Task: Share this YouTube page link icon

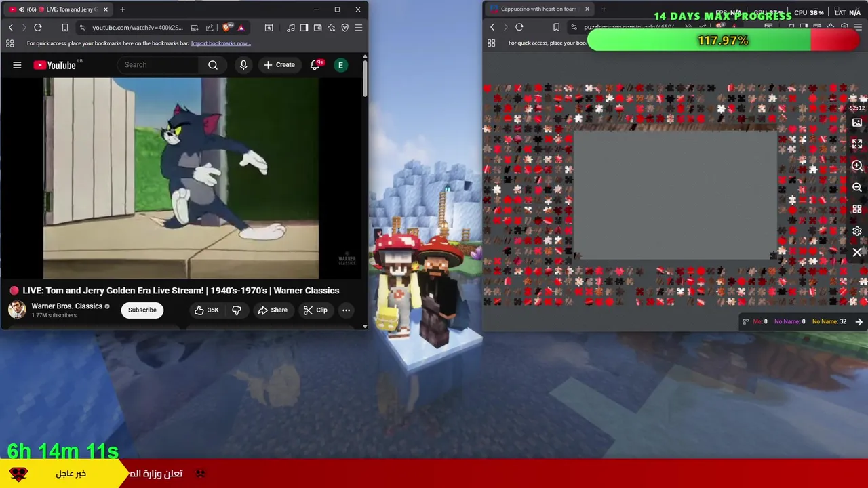Action: (210, 28)
